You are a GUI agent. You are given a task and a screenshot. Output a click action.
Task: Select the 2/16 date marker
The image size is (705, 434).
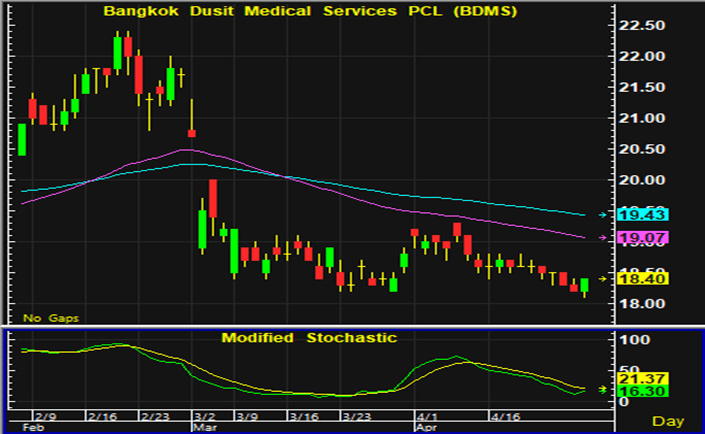(x=102, y=416)
